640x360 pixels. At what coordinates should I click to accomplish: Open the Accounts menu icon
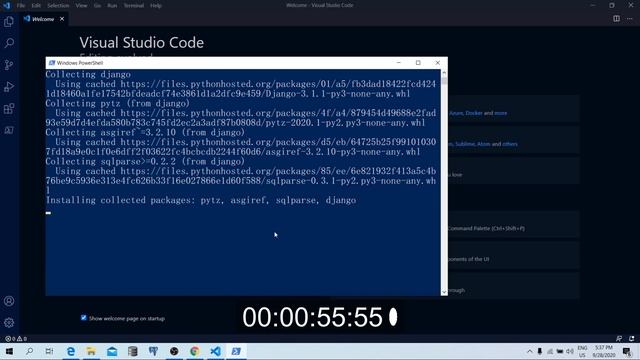pyautogui.click(x=9, y=301)
